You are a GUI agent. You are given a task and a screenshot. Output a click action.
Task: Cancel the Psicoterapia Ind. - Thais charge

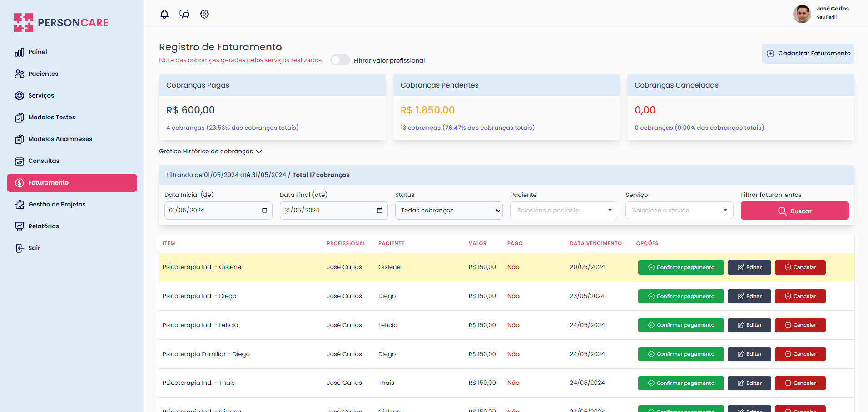(800, 383)
